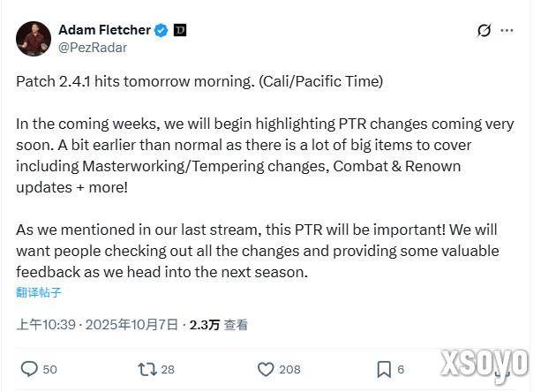
Task: Click the reply speech bubble icon
Action: pyautogui.click(x=28, y=369)
